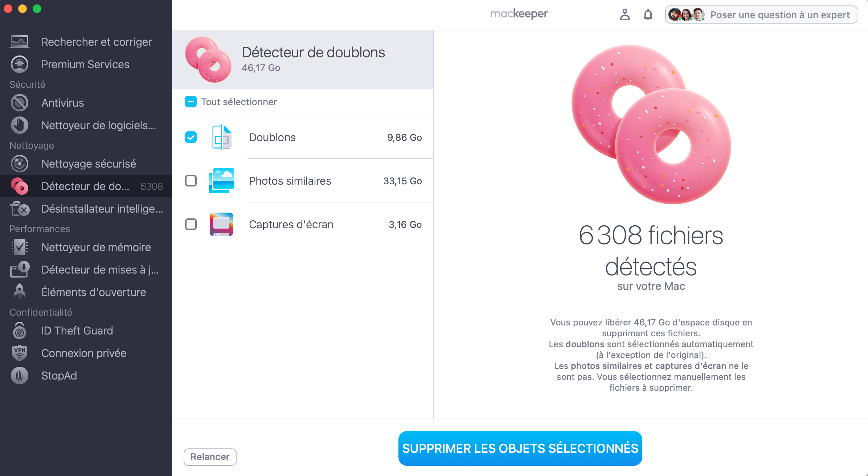Click the Connexion privée VPN icon

click(19, 353)
